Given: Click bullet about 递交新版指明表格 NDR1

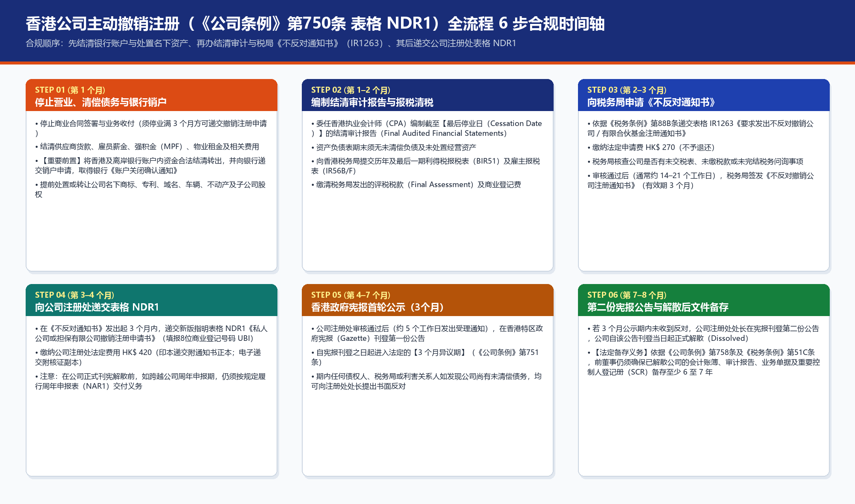Looking at the screenshot, I should point(151,333).
